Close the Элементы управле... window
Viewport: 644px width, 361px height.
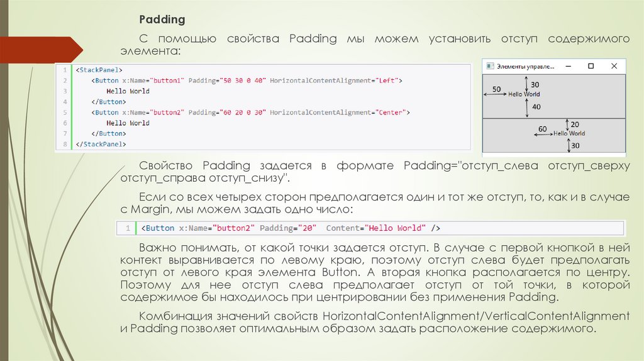pos(614,66)
